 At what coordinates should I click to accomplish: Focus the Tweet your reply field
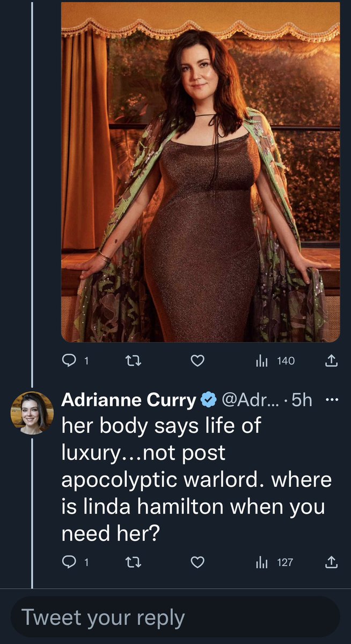coord(175,617)
